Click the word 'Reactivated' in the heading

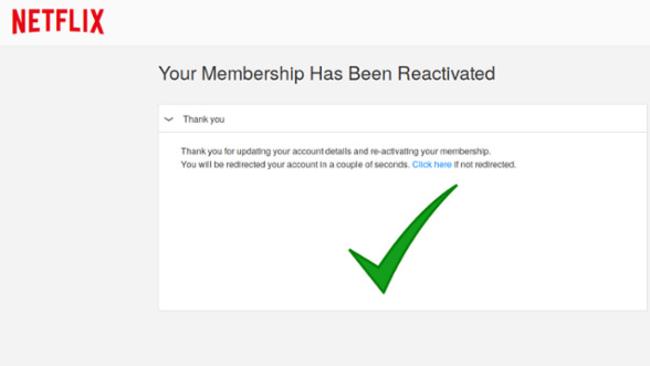click(446, 73)
